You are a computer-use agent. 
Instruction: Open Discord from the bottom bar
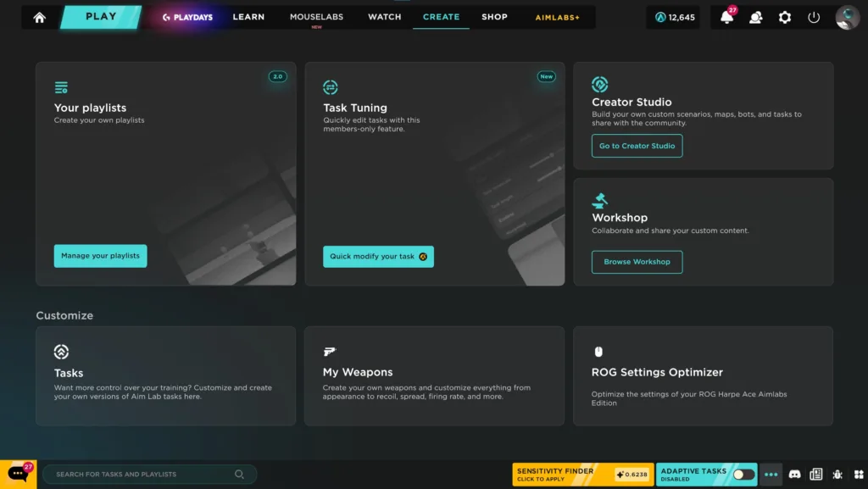click(794, 475)
